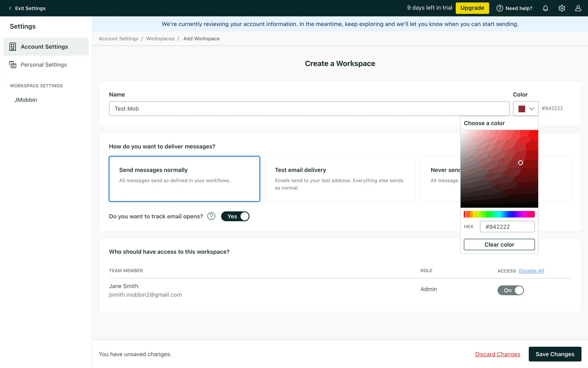Click the HEX color input field
Viewport: 588px width, 368px height.
[x=507, y=227]
